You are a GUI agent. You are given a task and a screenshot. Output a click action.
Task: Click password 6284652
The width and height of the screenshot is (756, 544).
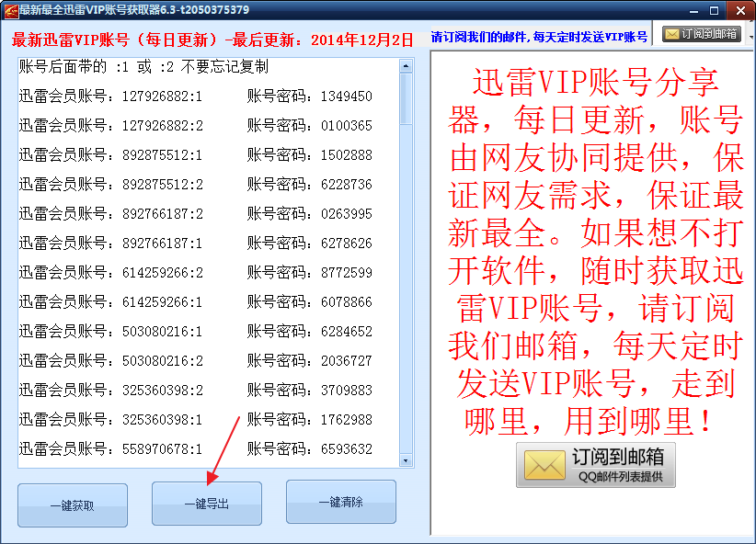(x=347, y=332)
